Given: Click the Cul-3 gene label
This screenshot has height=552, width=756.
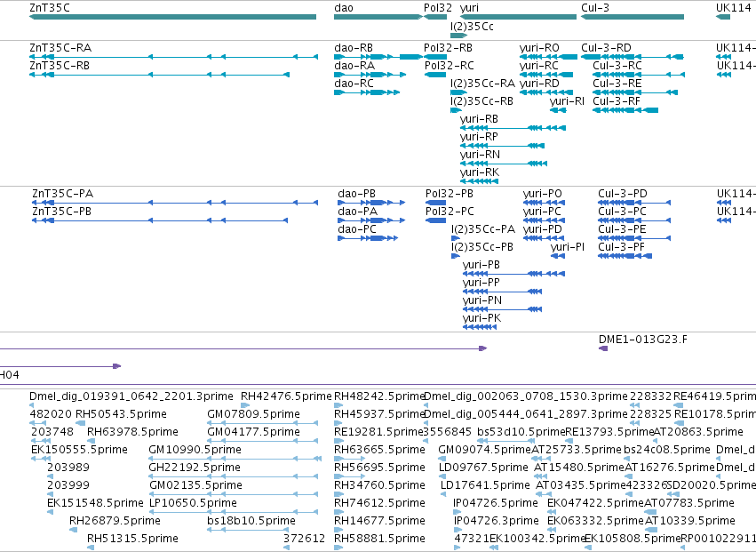Looking at the screenshot, I should (595, 8).
